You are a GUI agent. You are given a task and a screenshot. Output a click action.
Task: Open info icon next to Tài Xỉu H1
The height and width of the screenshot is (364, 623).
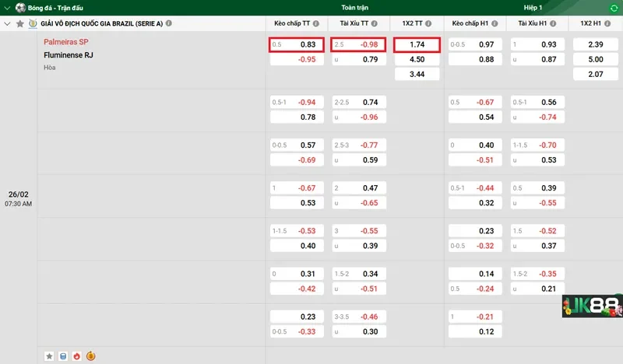[x=553, y=23]
